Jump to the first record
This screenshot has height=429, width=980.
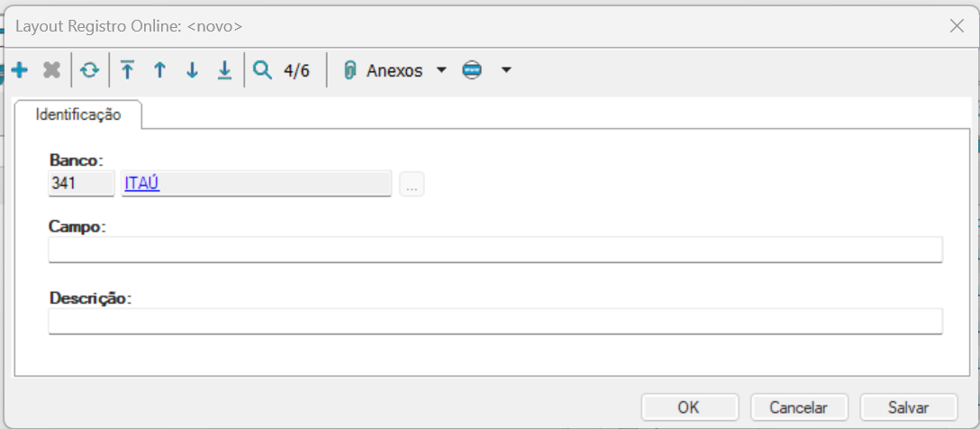point(127,70)
